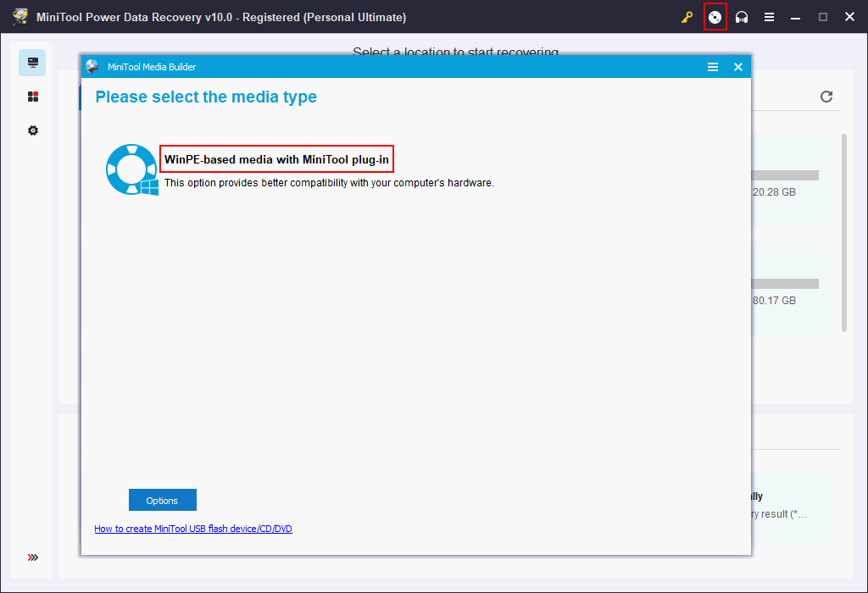Viewport: 868px width, 593px height.
Task: Select This PC sidebar monitor icon
Action: (33, 63)
